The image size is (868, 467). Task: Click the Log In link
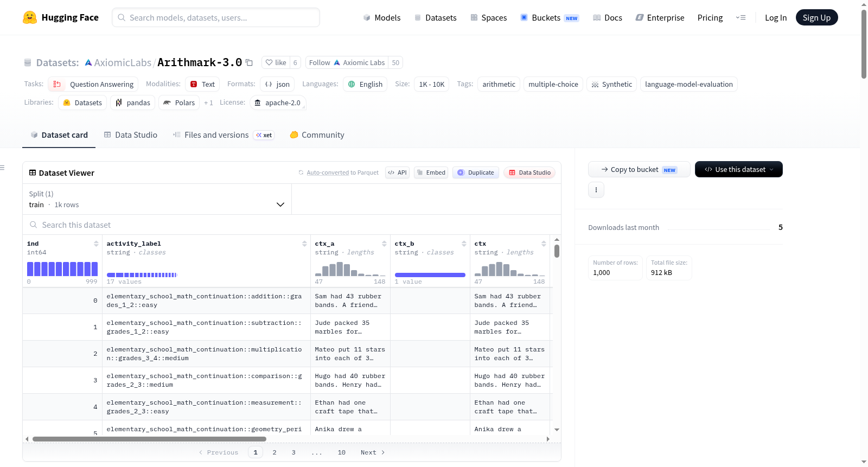776,17
